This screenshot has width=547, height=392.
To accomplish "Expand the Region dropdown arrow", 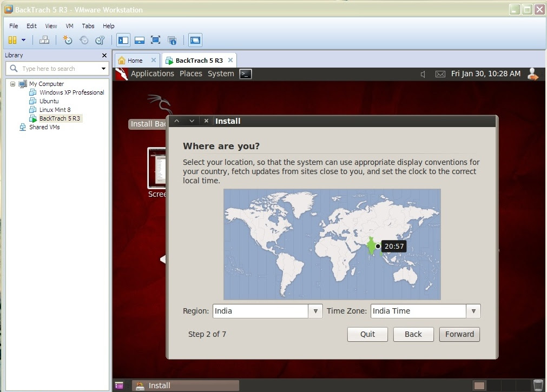I will point(315,311).
